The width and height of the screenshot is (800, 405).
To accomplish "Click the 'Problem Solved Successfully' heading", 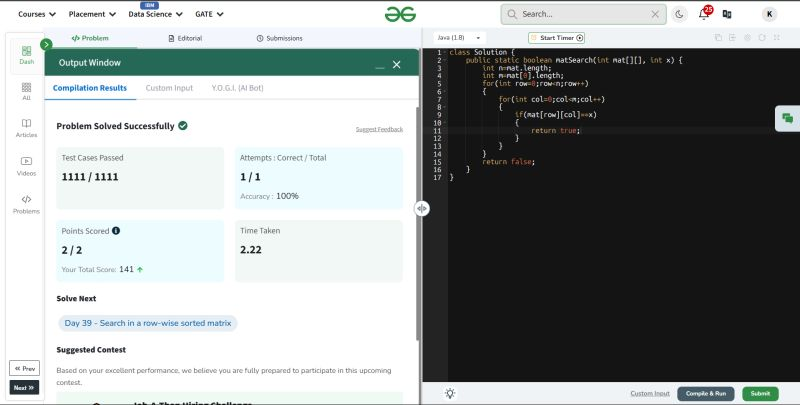I will click(x=115, y=126).
